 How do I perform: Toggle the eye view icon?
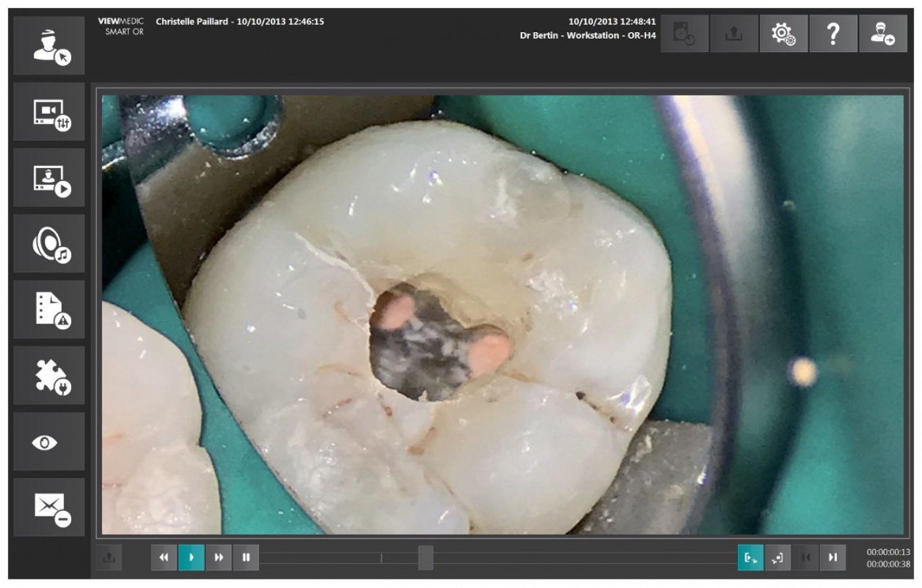49,442
